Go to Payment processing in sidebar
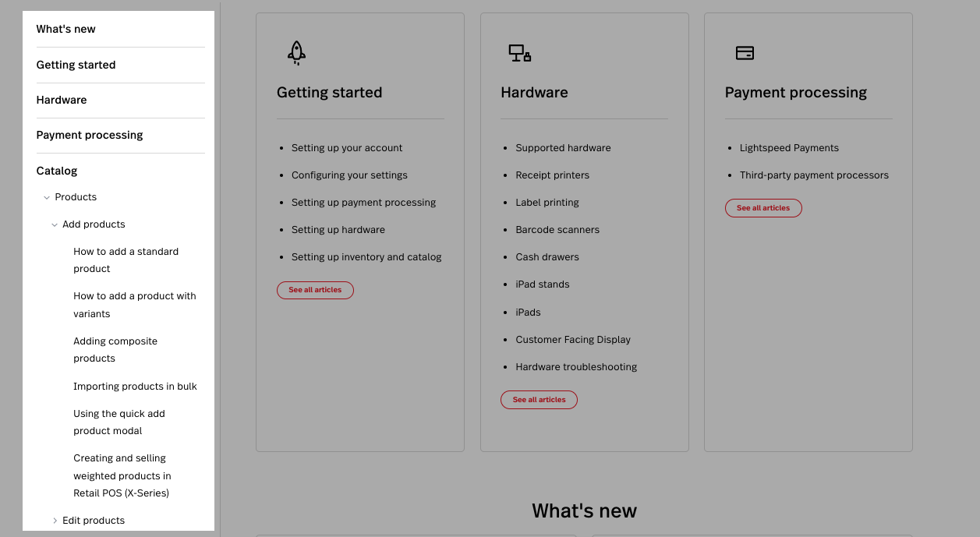The image size is (980, 537). [x=90, y=136]
